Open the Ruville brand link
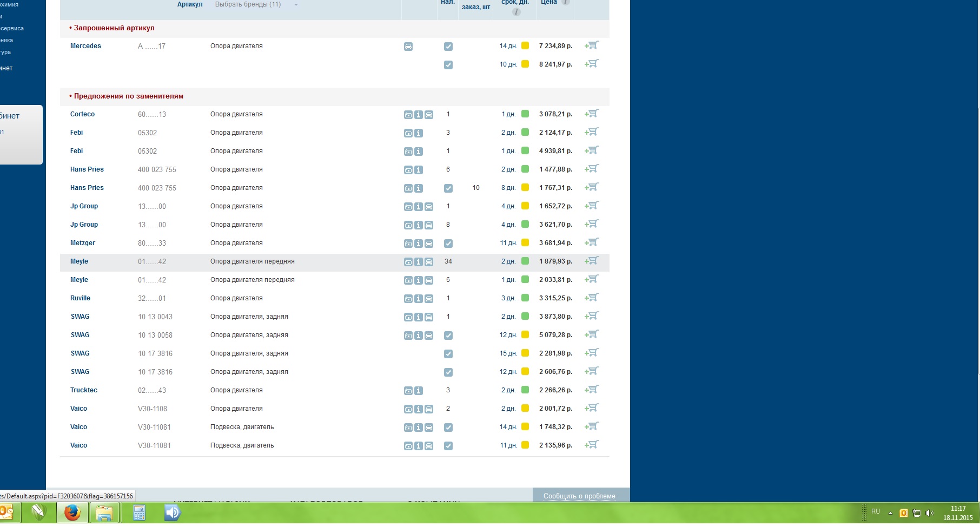980x526 pixels. pyautogui.click(x=80, y=298)
